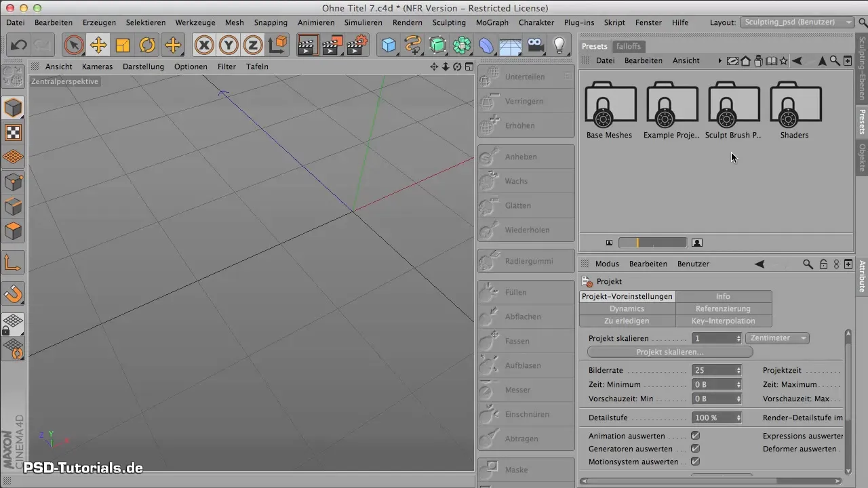Switch to the falloffs tab
The height and width of the screenshot is (488, 868).
(x=627, y=46)
